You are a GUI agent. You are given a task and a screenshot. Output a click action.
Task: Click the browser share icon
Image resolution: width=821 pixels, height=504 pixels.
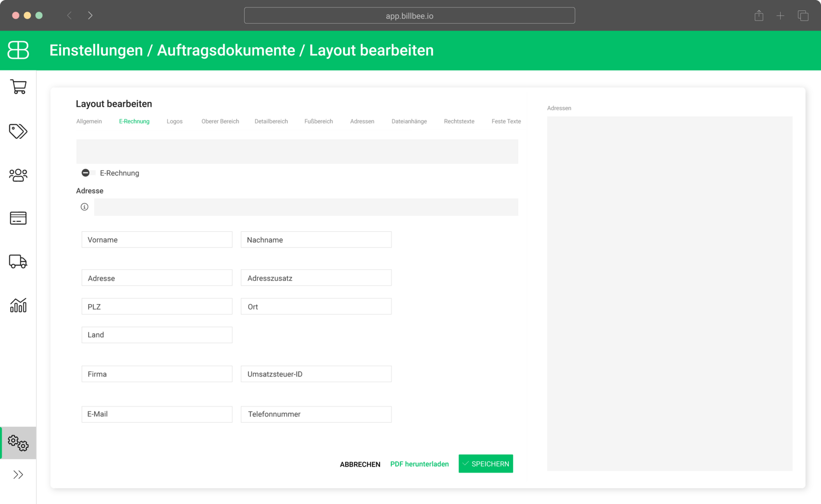[758, 16]
